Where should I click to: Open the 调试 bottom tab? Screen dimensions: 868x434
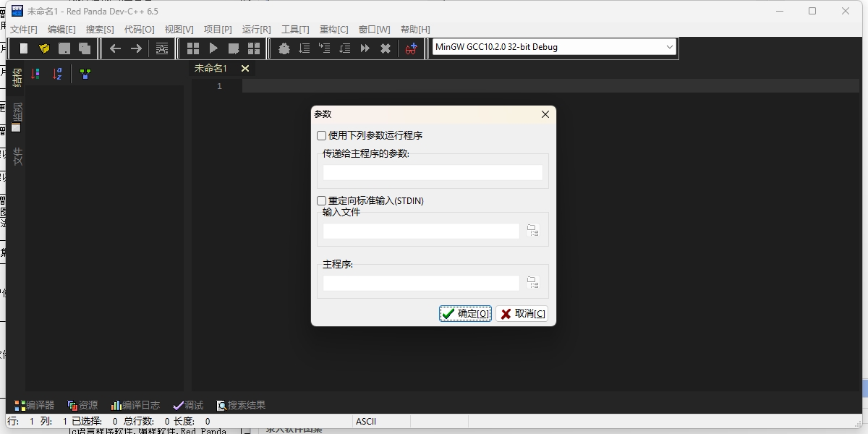188,406
